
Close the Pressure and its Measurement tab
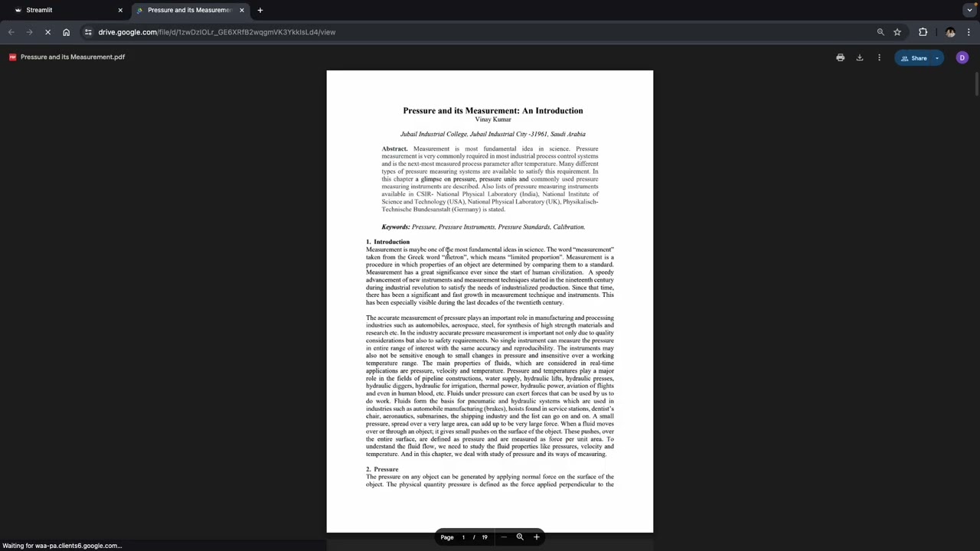pos(242,10)
